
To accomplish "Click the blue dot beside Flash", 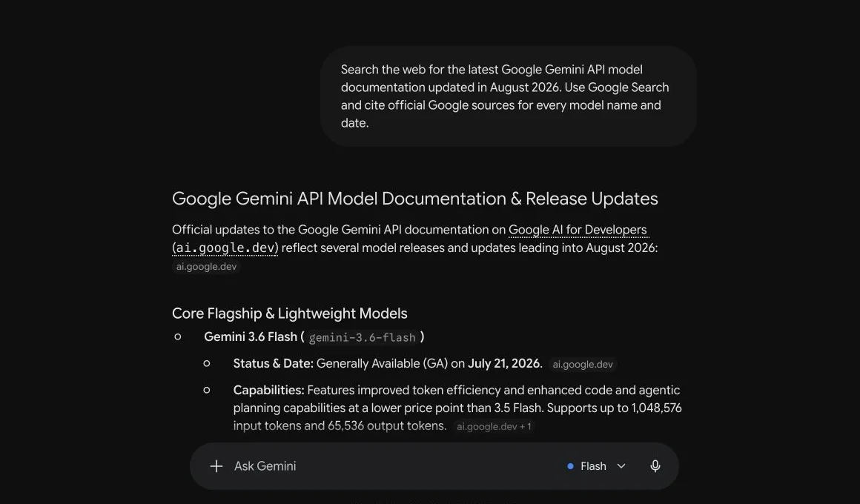I will 570,466.
